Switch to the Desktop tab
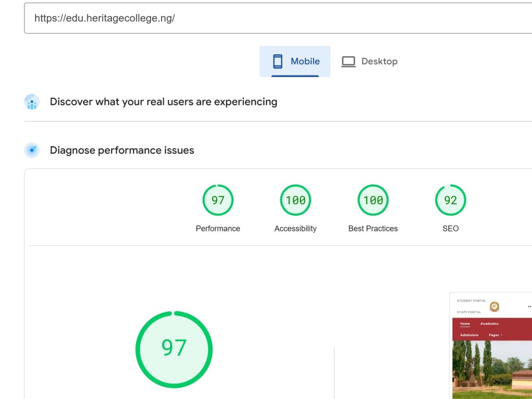Viewport: 532px width, 399px height. click(x=369, y=61)
